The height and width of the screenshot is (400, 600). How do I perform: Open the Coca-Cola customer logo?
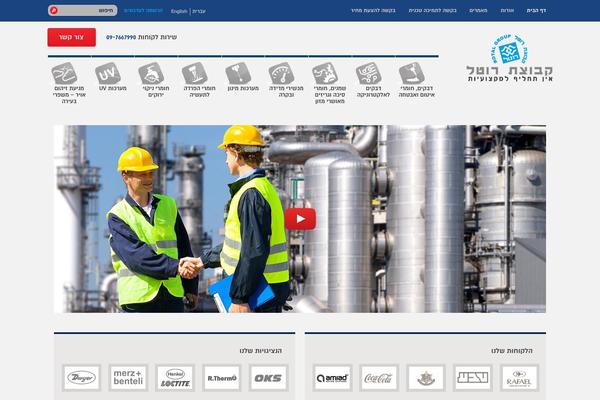(x=379, y=378)
